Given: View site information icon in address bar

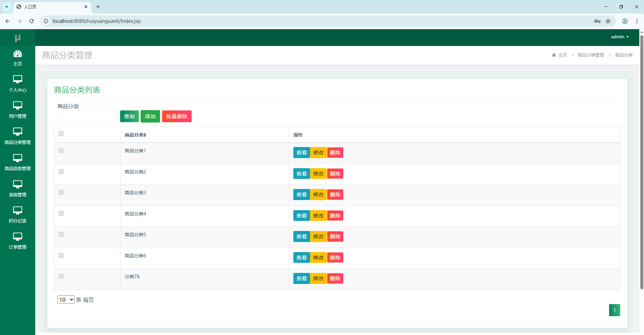Looking at the screenshot, I should point(46,21).
